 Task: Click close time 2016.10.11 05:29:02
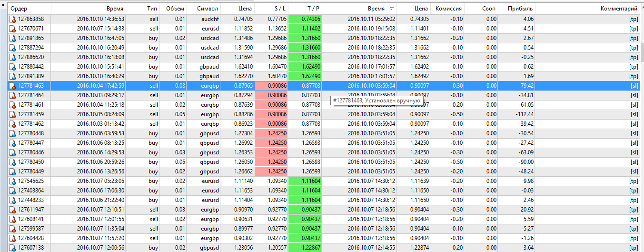(x=371, y=19)
